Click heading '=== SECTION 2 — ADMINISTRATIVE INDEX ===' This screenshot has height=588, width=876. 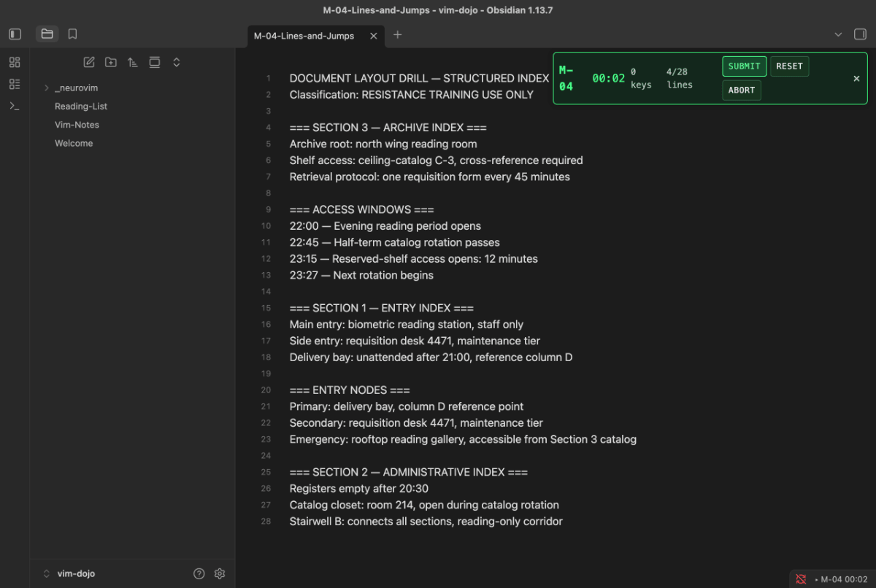point(409,472)
